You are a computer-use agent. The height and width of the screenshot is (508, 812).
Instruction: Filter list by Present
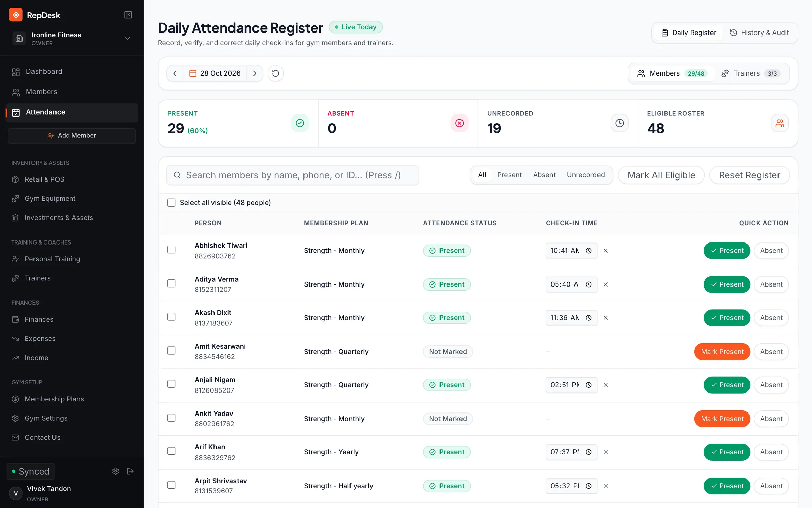[x=509, y=175]
